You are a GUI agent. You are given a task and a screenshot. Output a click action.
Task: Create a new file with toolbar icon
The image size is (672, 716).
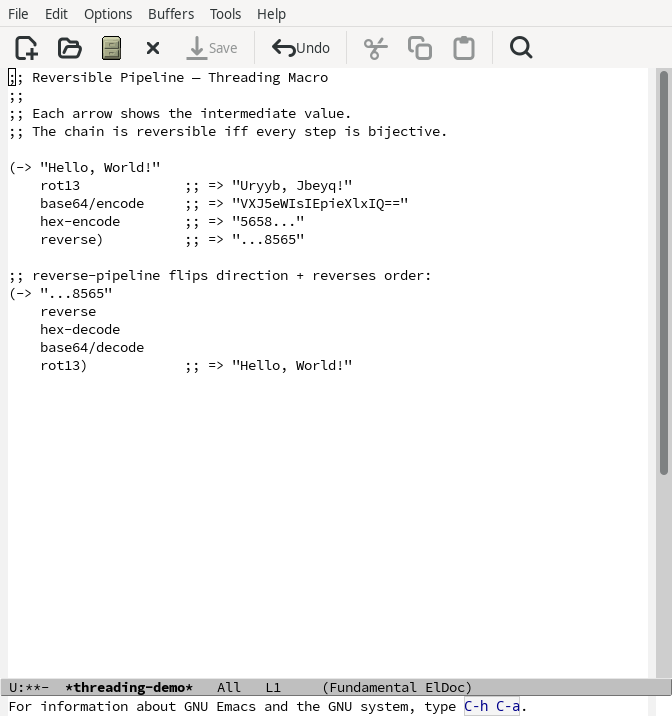[x=26, y=48]
